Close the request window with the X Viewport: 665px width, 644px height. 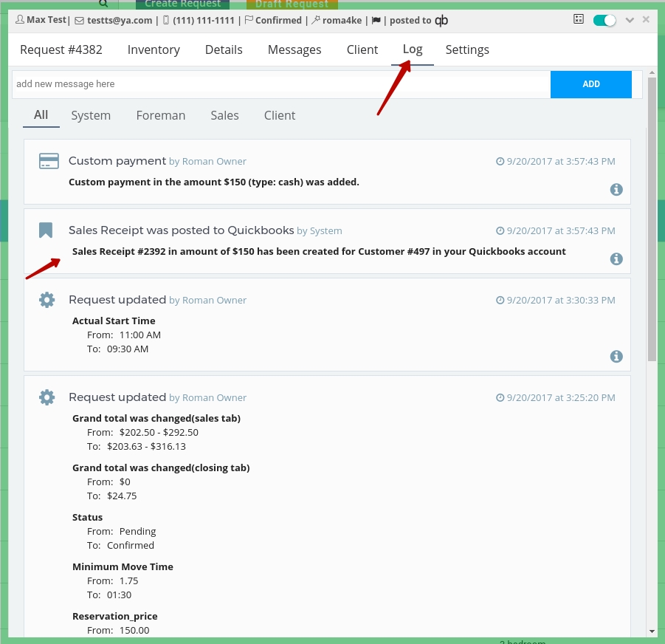[646, 19]
